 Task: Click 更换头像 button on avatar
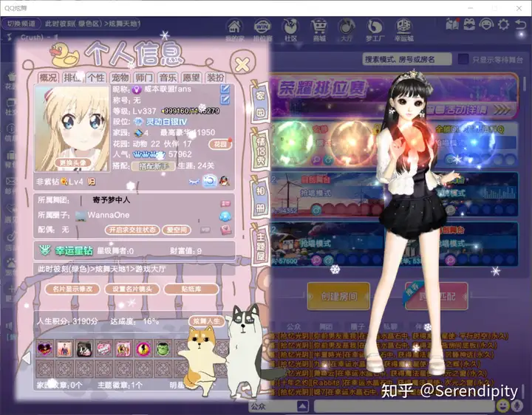[x=72, y=162]
